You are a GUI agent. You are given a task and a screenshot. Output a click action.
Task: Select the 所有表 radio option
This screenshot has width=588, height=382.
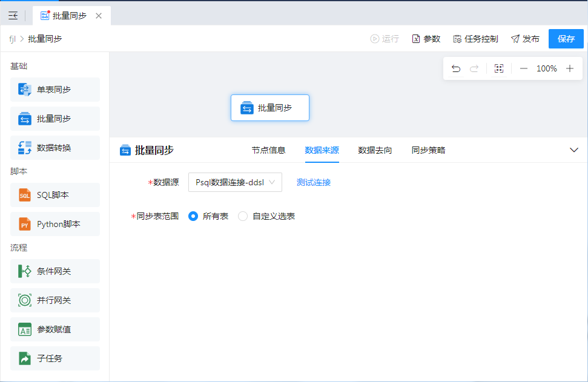pyautogui.click(x=194, y=216)
